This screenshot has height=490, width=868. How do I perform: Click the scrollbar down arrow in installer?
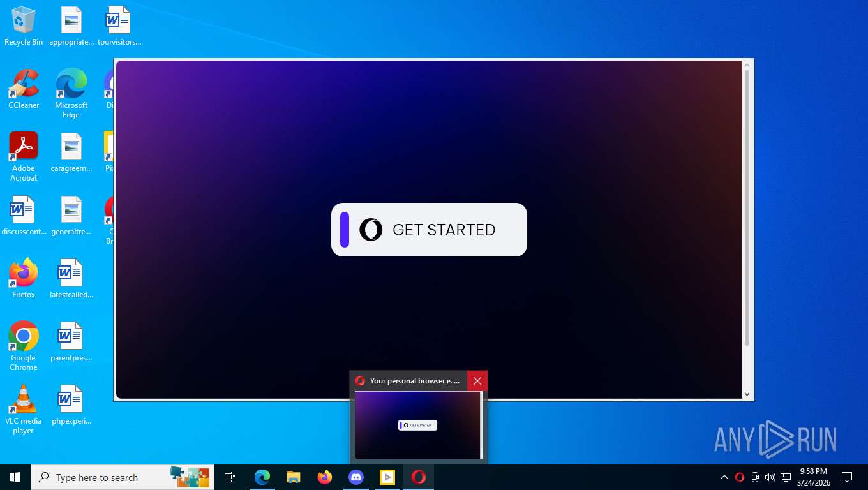pos(747,394)
